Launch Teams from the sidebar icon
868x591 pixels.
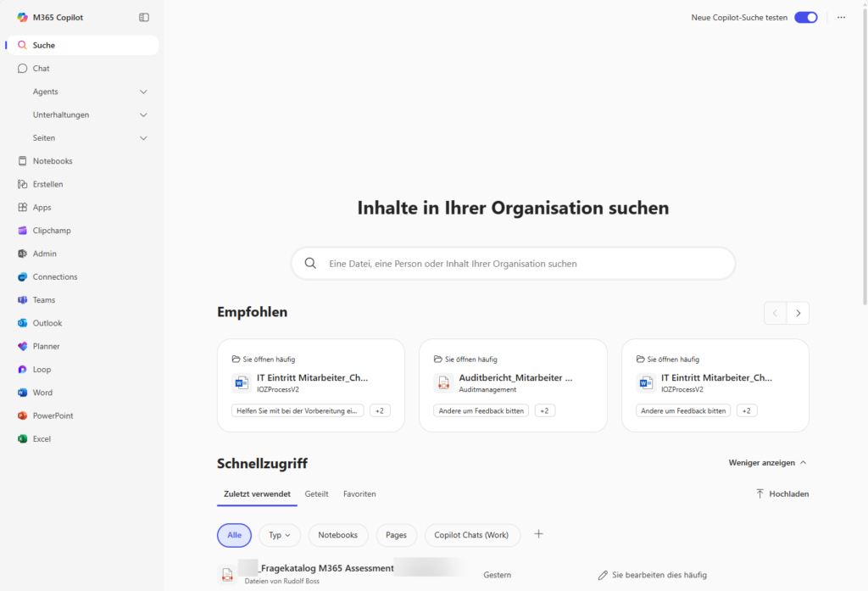(x=22, y=299)
